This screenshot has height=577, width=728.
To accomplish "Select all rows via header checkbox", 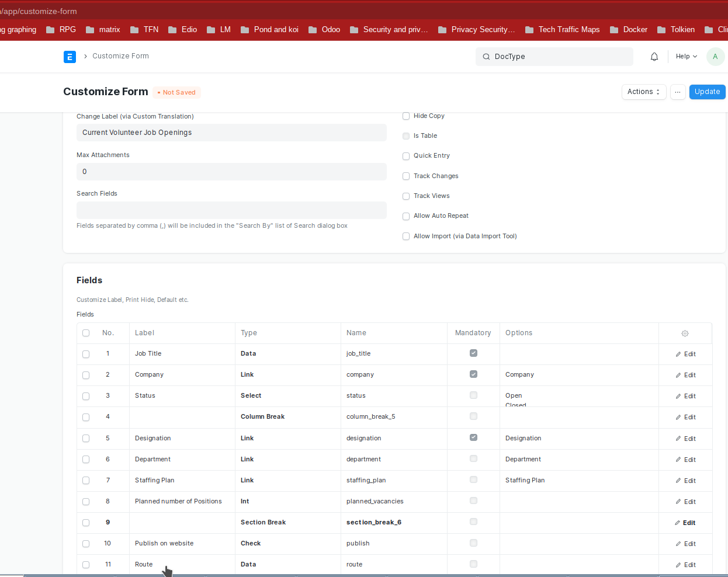I will point(86,333).
